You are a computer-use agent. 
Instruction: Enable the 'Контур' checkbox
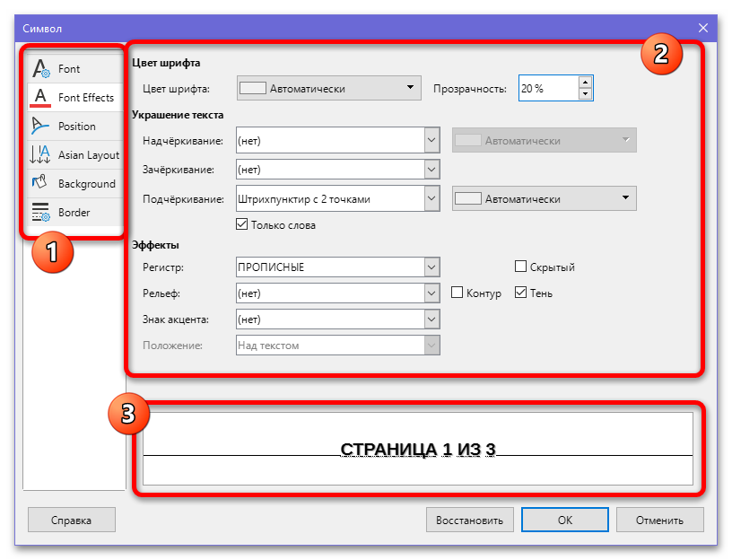click(457, 293)
